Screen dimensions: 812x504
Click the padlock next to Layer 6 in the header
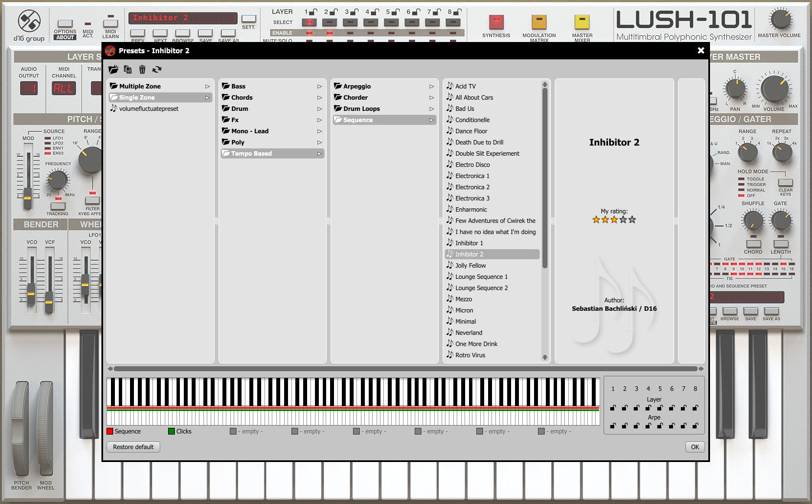pyautogui.click(x=416, y=11)
